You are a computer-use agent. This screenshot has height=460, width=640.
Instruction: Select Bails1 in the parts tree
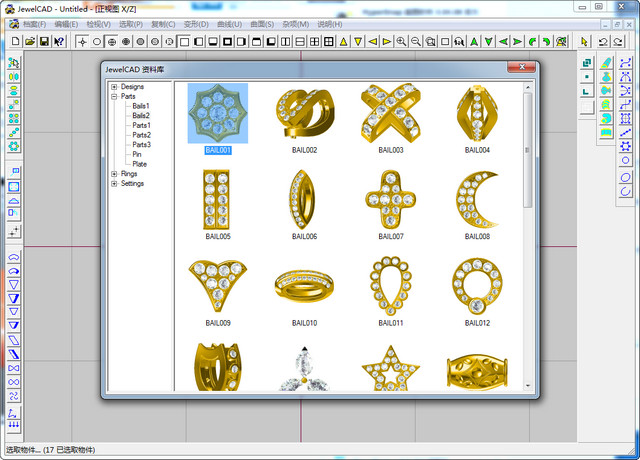coord(141,106)
